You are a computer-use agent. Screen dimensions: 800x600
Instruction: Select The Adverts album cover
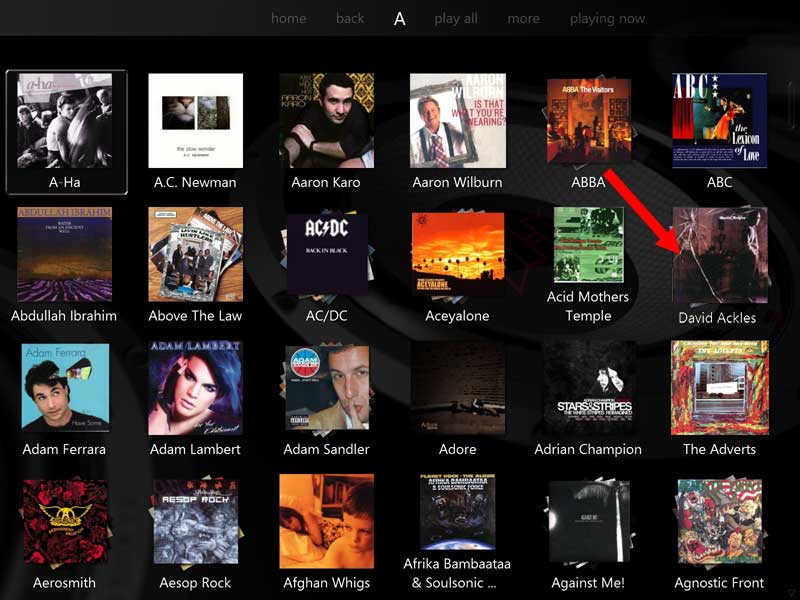tap(719, 388)
